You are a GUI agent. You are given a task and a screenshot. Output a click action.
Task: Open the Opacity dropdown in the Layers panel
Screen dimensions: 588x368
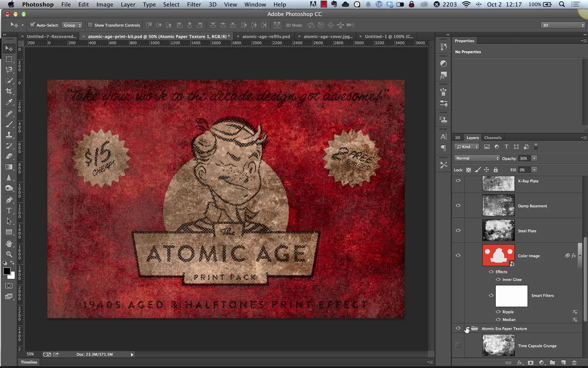coord(534,158)
